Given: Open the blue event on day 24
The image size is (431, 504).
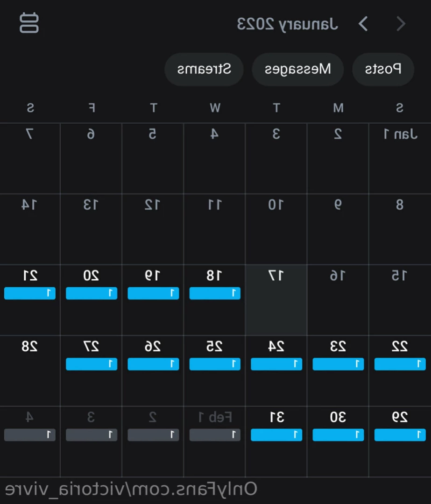Looking at the screenshot, I should click(x=276, y=364).
